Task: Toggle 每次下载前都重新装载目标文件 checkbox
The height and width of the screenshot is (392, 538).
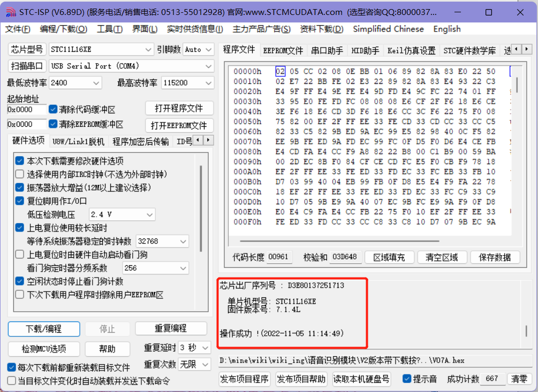Action: pos(11,368)
